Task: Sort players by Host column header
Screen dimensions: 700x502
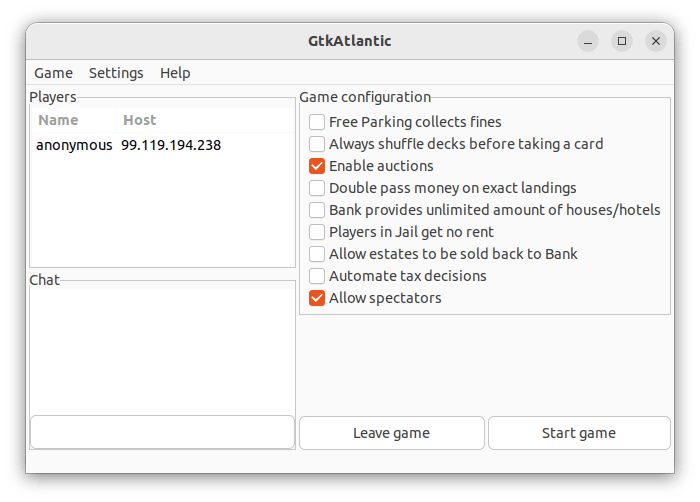Action: 205,120
